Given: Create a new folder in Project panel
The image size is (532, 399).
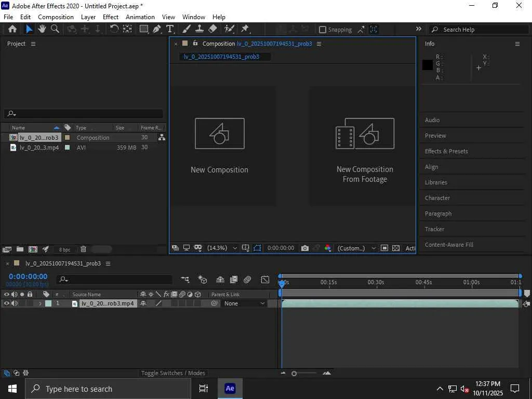Looking at the screenshot, I should tap(20, 249).
